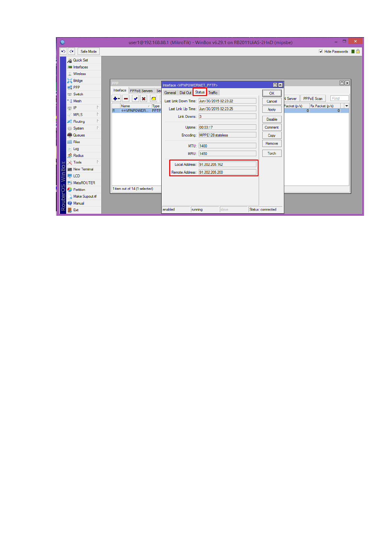Launch New Terminal
Viewport: 392px width, 554px height.
[x=83, y=169]
